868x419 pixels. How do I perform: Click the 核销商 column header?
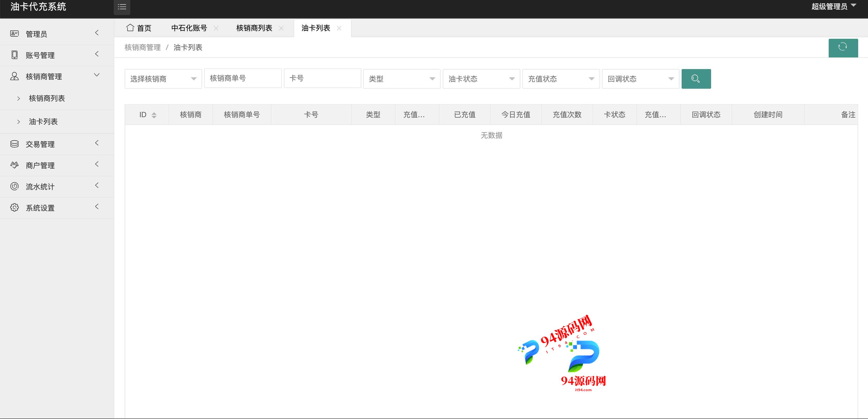pos(191,115)
